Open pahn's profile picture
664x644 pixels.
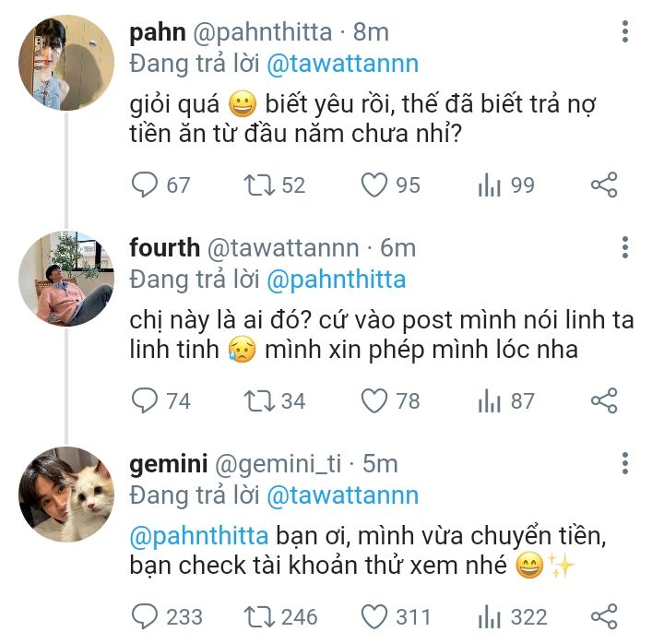[x=65, y=62]
